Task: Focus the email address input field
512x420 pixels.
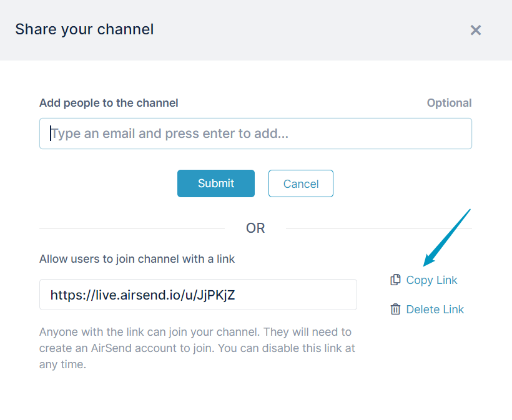Action: 255,134
